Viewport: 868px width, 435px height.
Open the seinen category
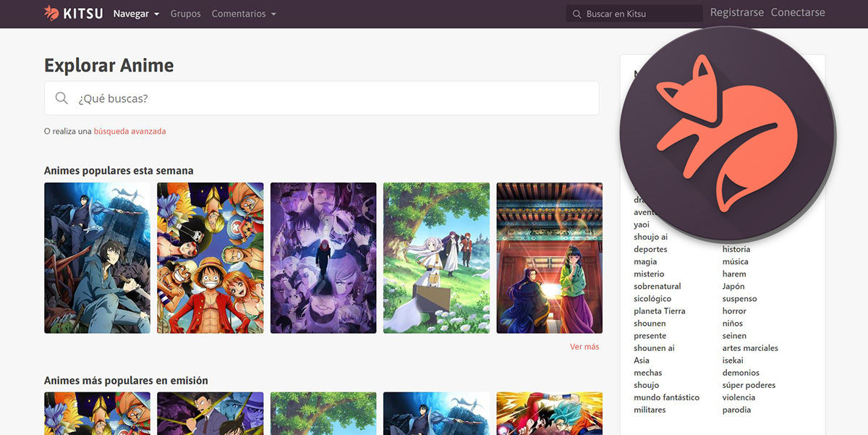tap(734, 336)
